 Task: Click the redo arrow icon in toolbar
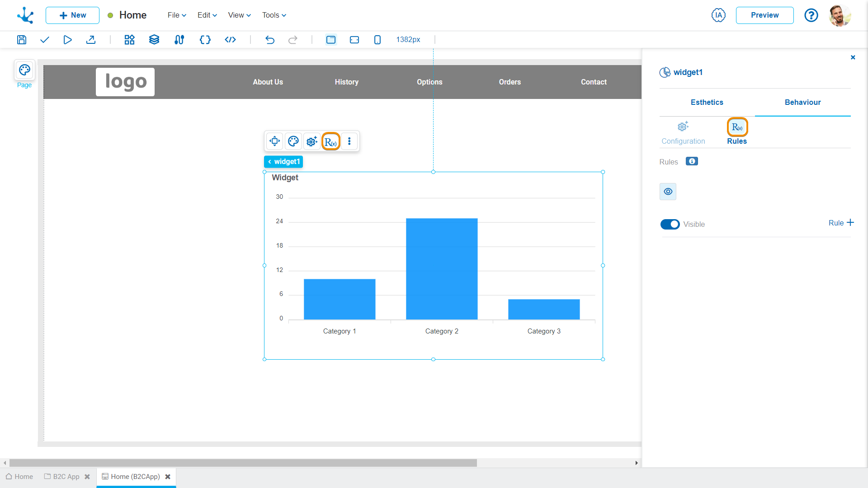[x=293, y=40]
